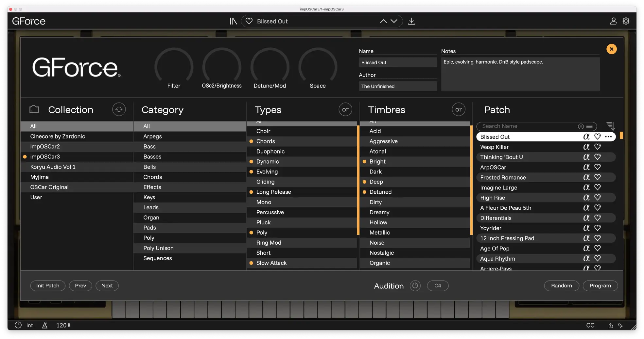644x339 pixels.
Task: Adjust the 120 tempo stepper
Action: click(x=69, y=325)
